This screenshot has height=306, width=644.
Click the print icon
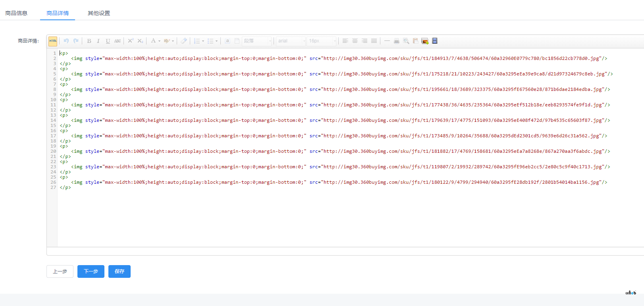point(397,41)
